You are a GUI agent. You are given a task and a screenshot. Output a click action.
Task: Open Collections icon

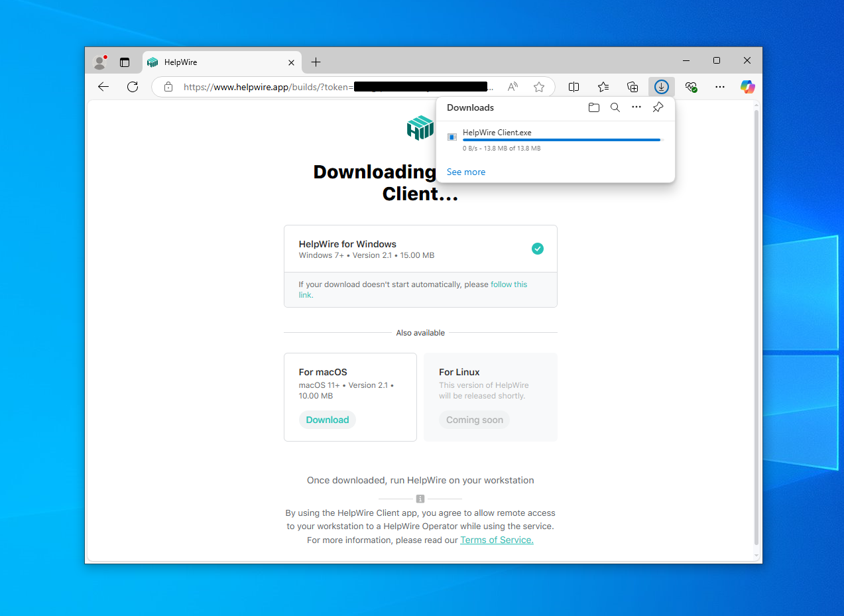pyautogui.click(x=633, y=87)
